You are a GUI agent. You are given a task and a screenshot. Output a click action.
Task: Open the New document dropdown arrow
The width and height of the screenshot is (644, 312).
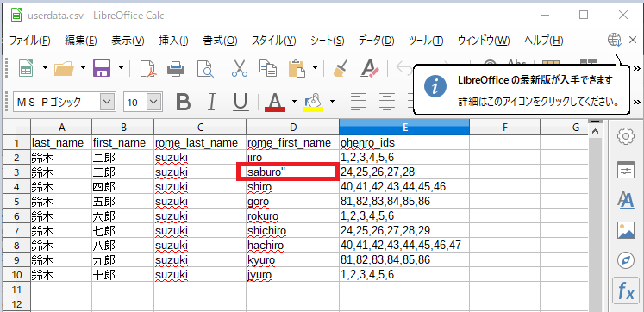45,68
